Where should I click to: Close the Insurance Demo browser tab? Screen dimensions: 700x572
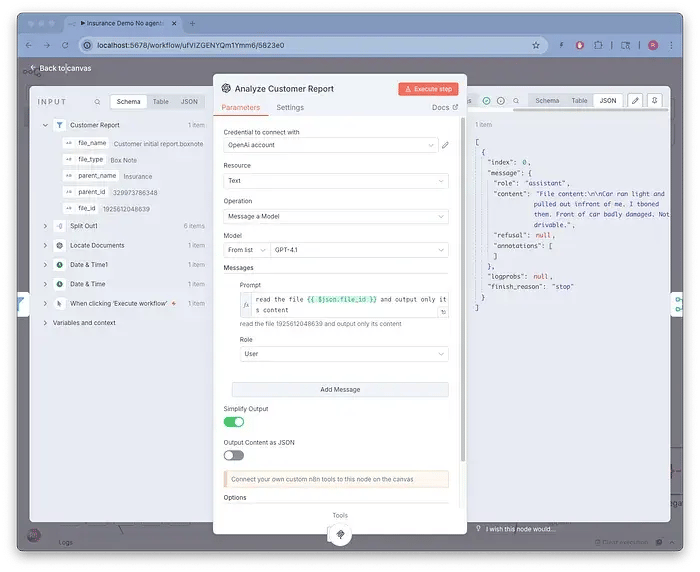pos(174,23)
